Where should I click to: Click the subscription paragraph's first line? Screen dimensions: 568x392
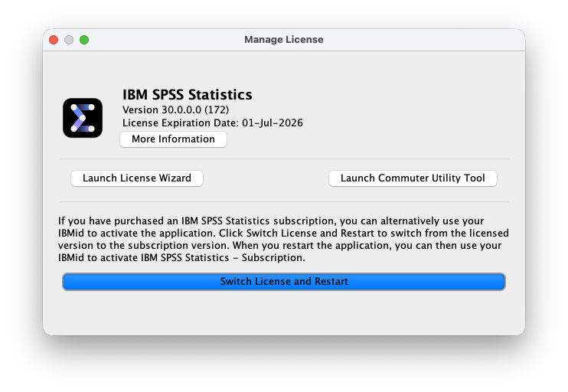282,220
